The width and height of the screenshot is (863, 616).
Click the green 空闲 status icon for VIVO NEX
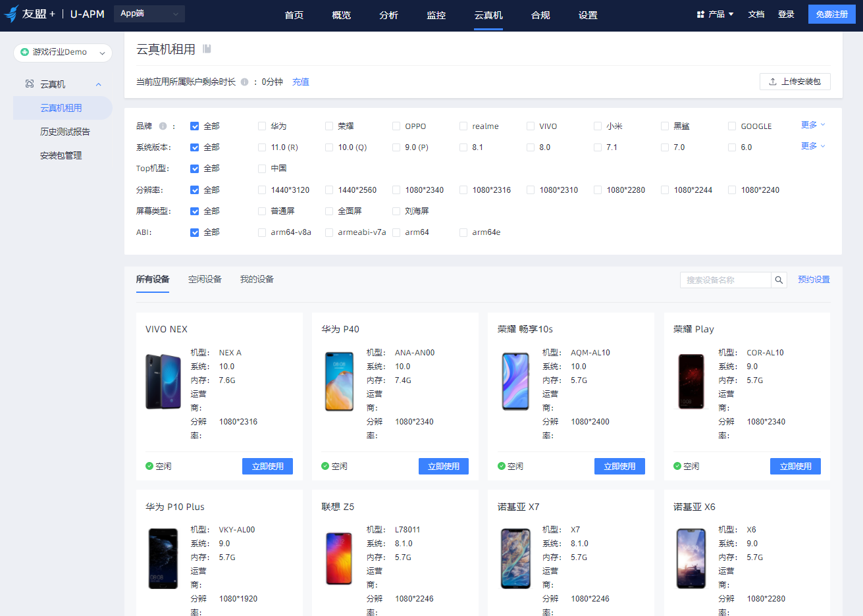pos(149,466)
